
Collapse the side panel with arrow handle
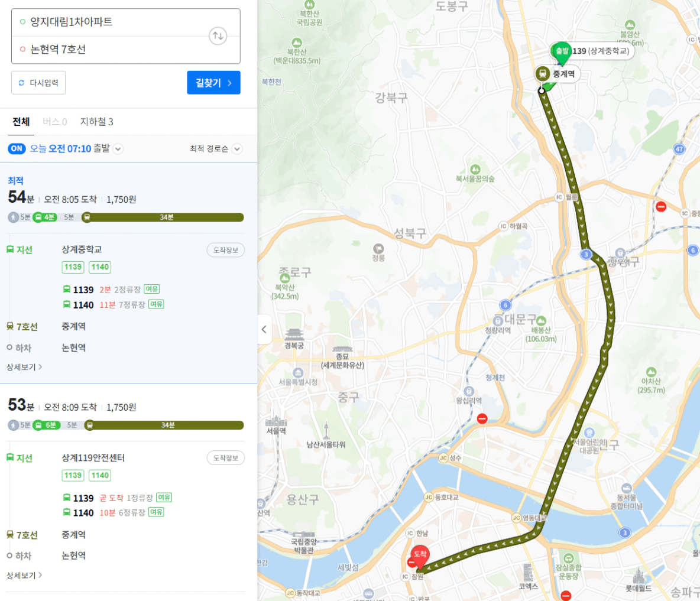coord(264,329)
